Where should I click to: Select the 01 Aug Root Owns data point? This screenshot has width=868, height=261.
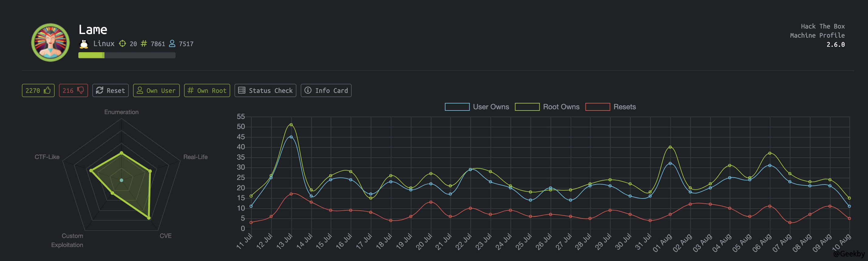pyautogui.click(x=670, y=147)
